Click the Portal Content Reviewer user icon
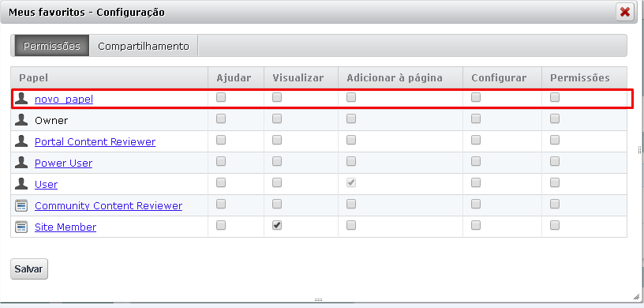This screenshot has width=644, height=308. pos(21,141)
